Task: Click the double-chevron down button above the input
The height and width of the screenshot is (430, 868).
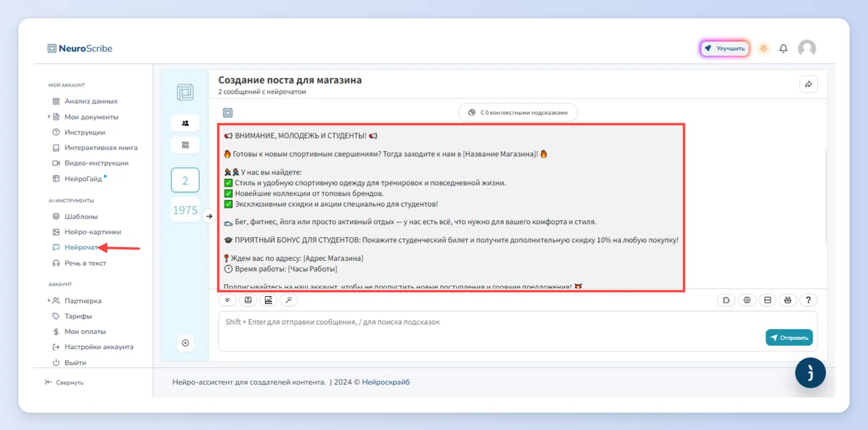Action: coord(228,300)
